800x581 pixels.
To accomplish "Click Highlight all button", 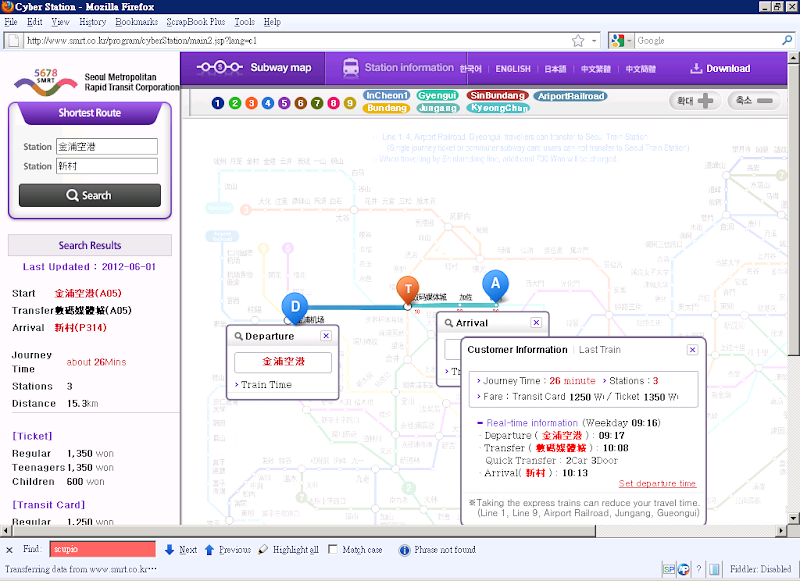I will click(288, 549).
